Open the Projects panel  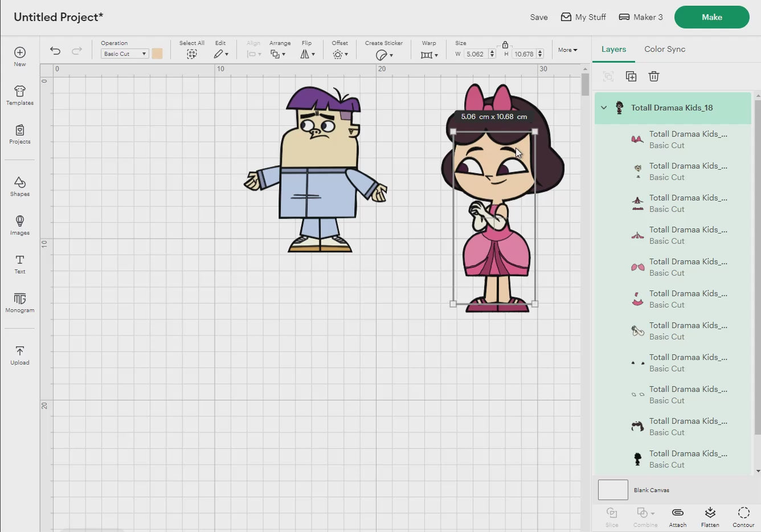(x=20, y=134)
